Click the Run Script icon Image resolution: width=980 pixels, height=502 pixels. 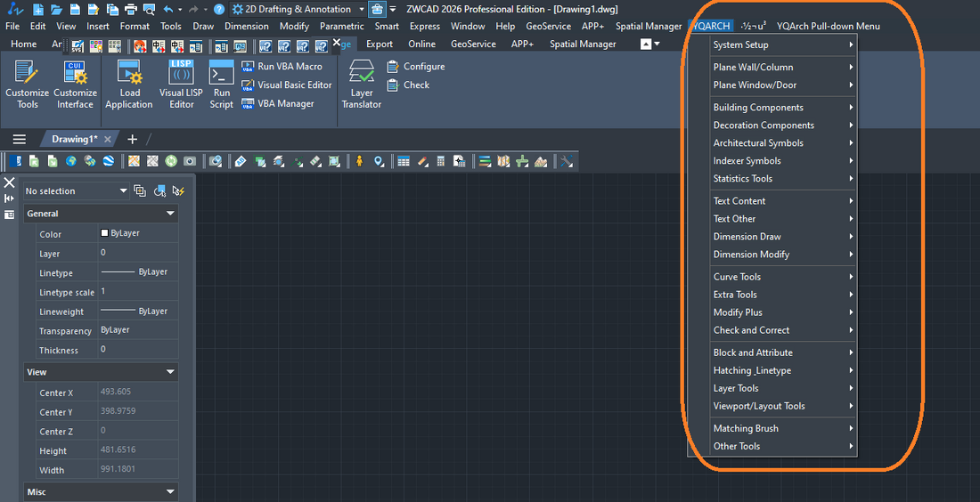(x=221, y=85)
